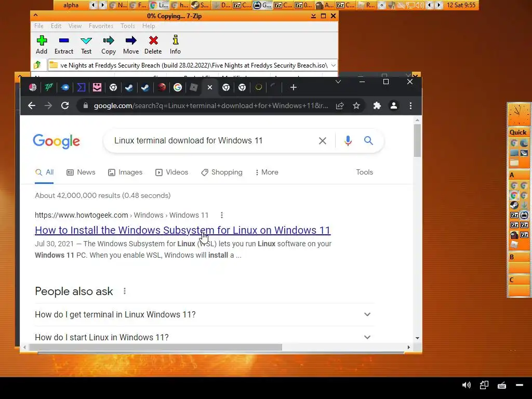Open a new Chrome tab
The width and height of the screenshot is (532, 399).
tap(294, 87)
